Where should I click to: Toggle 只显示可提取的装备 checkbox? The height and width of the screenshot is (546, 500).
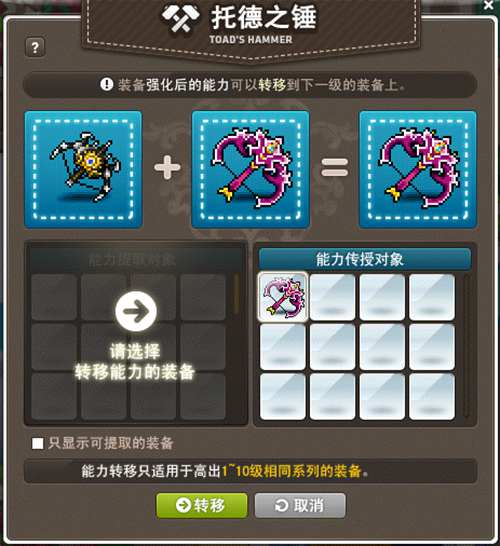click(38, 443)
